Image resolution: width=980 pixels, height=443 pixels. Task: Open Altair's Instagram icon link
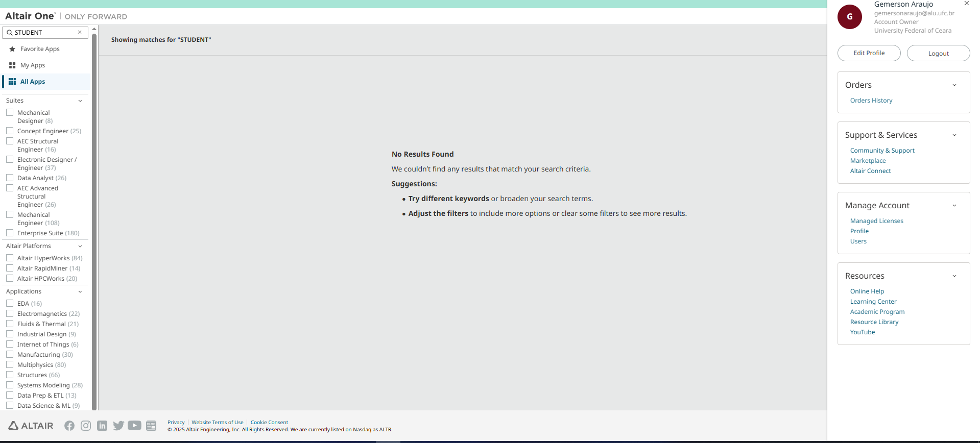coord(86,426)
